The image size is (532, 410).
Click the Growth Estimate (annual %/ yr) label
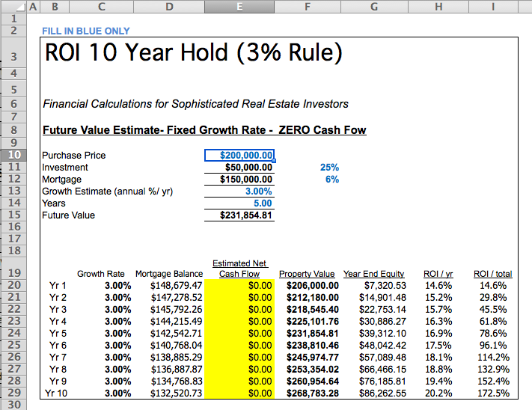[x=107, y=192]
